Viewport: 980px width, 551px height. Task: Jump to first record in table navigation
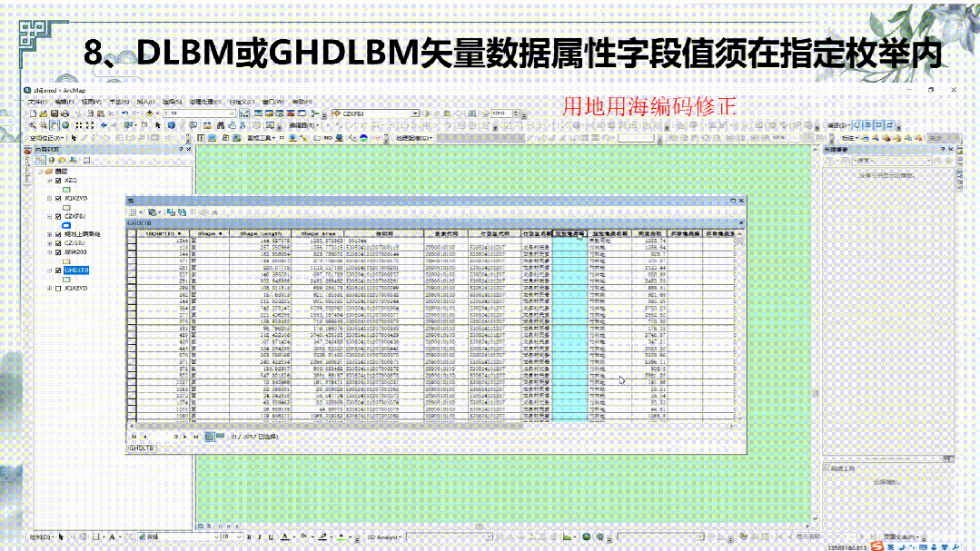[x=134, y=437]
